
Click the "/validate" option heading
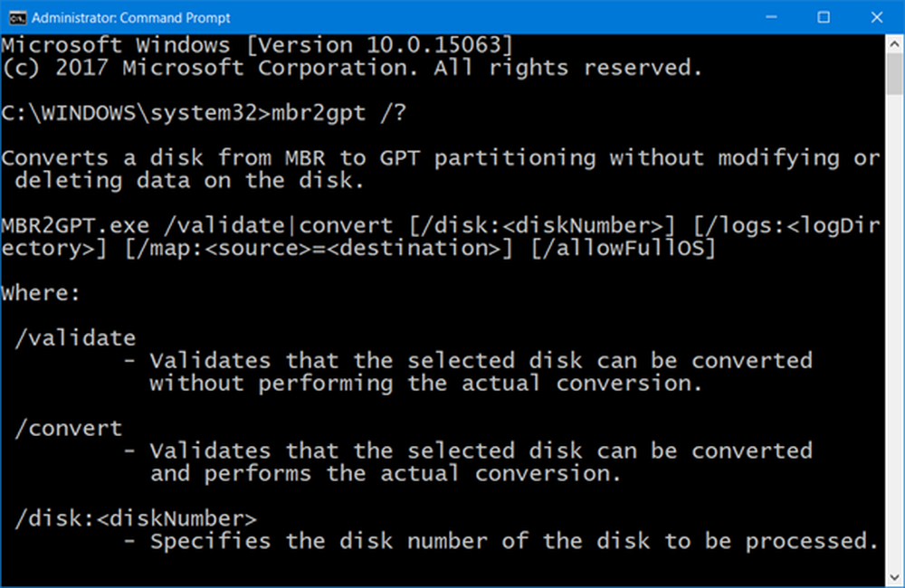(x=75, y=338)
